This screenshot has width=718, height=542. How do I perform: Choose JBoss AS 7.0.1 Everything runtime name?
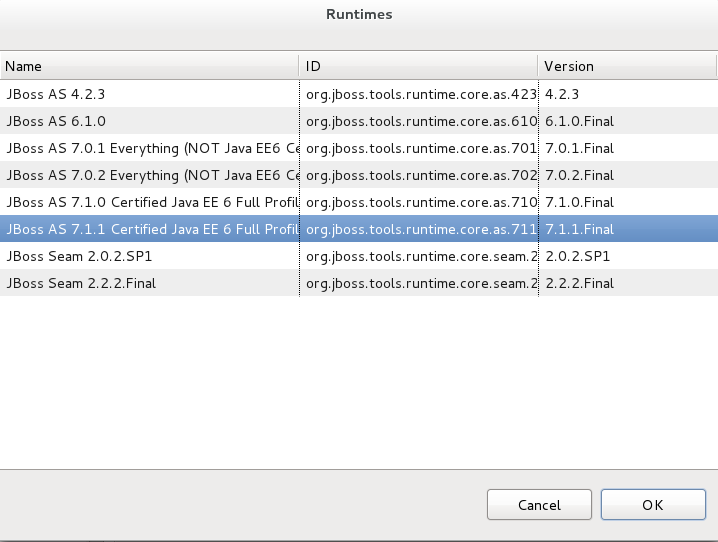pos(152,148)
